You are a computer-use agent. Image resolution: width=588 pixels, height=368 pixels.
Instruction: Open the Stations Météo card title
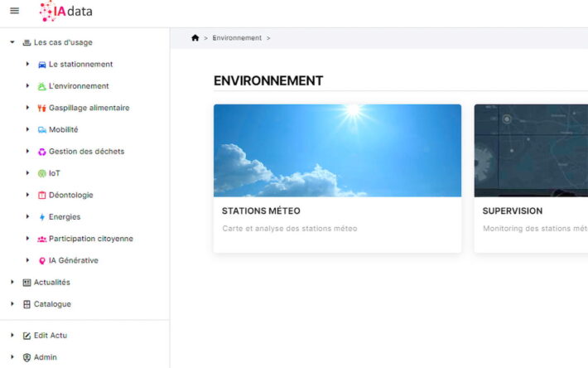[x=261, y=211]
